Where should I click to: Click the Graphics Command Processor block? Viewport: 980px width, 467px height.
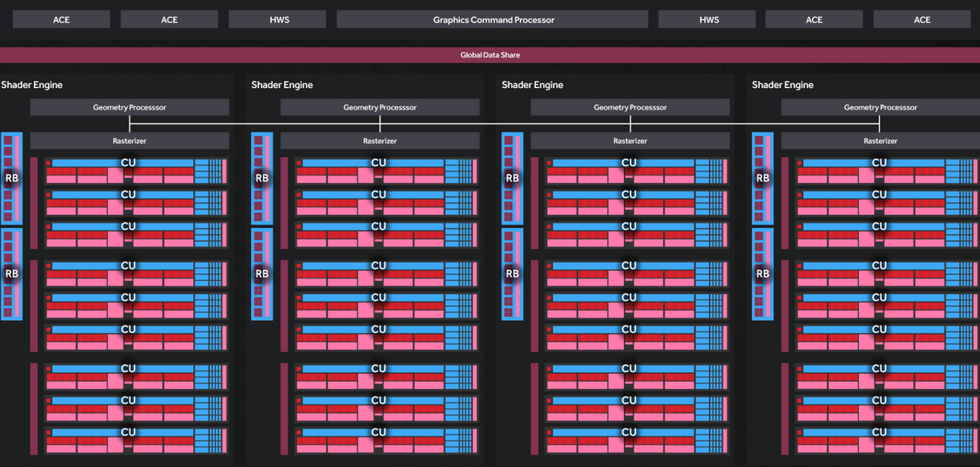tap(493, 19)
